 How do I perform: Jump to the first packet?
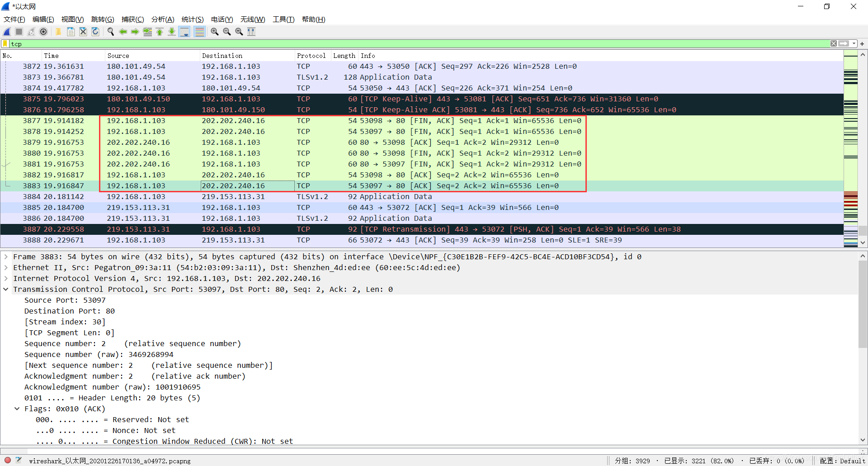pyautogui.click(x=159, y=32)
